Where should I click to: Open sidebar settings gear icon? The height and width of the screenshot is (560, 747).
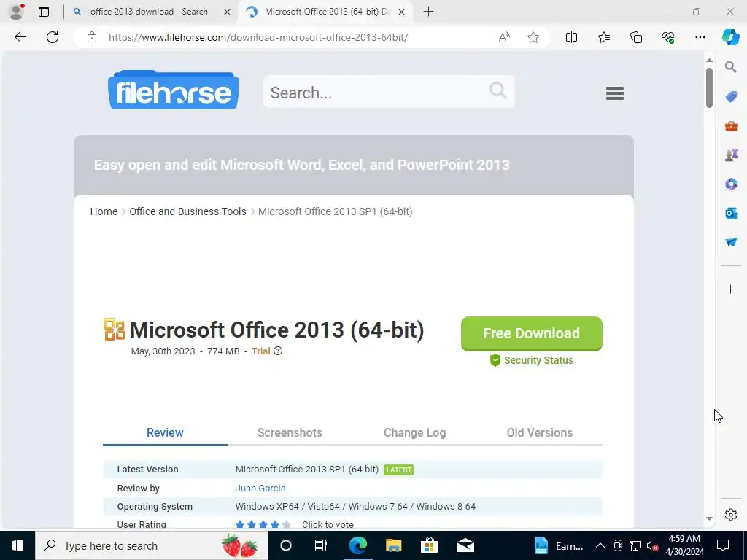(730, 515)
